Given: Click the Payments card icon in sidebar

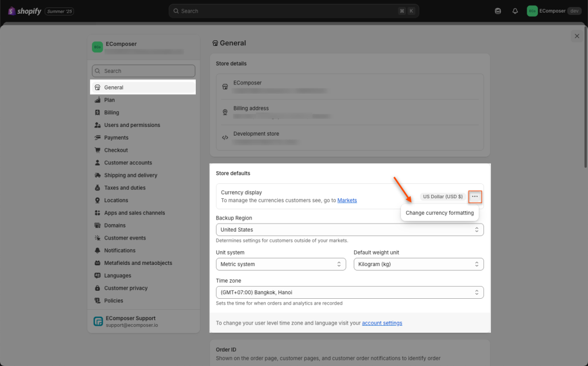Looking at the screenshot, I should pyautogui.click(x=98, y=138).
